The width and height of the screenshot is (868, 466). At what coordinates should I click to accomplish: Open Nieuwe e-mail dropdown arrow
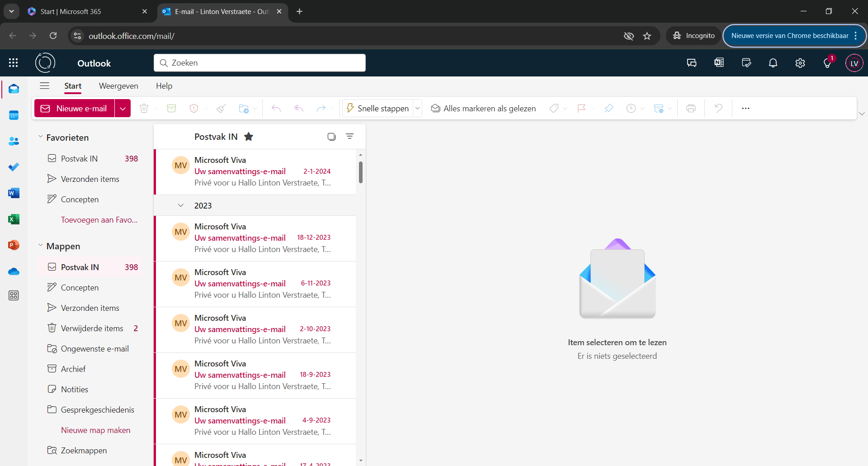point(123,108)
